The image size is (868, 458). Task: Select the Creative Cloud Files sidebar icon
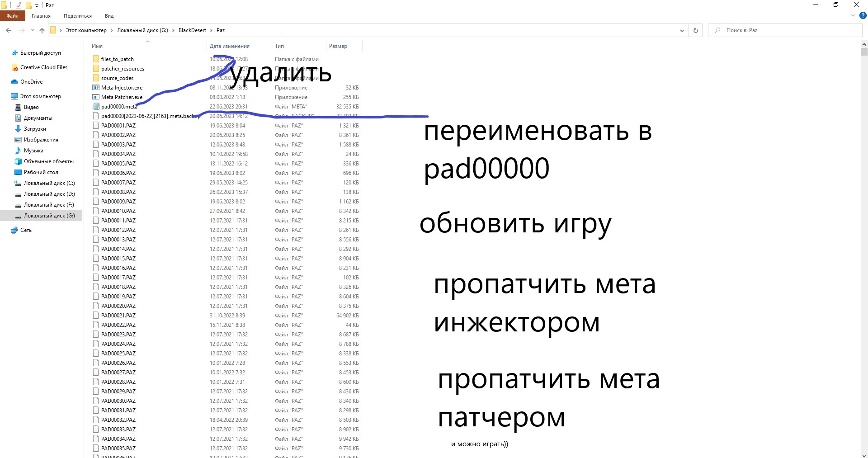click(14, 67)
